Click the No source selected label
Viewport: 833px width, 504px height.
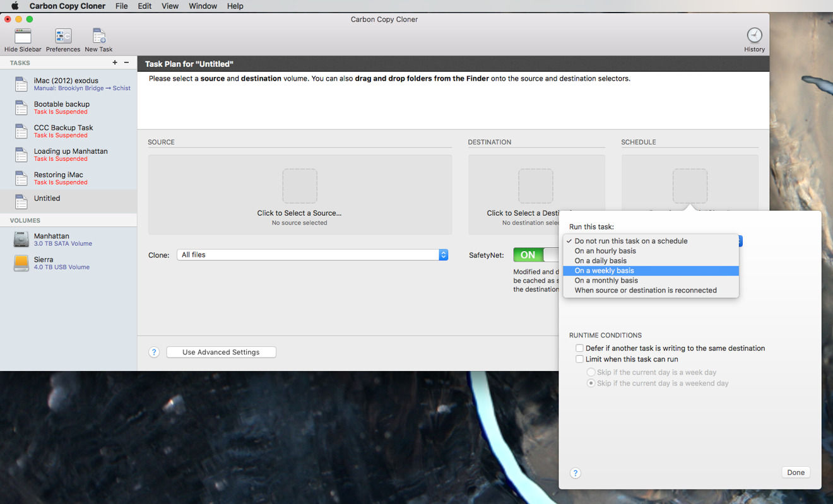[x=299, y=223]
